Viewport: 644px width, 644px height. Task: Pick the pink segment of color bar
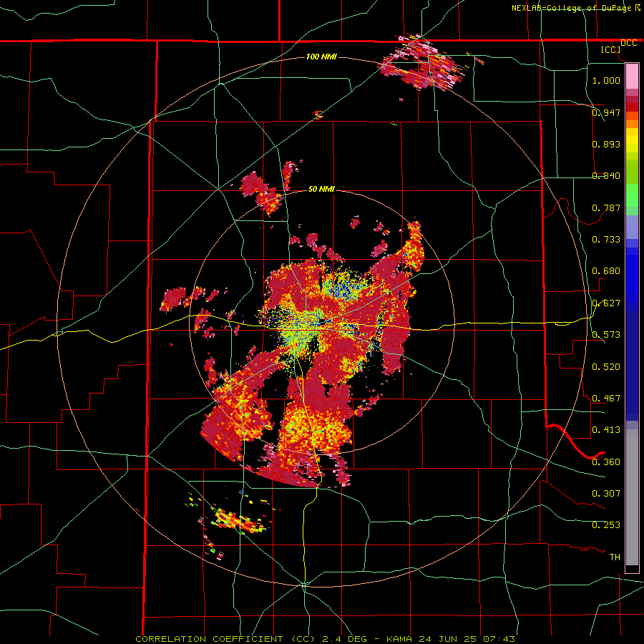(x=632, y=77)
